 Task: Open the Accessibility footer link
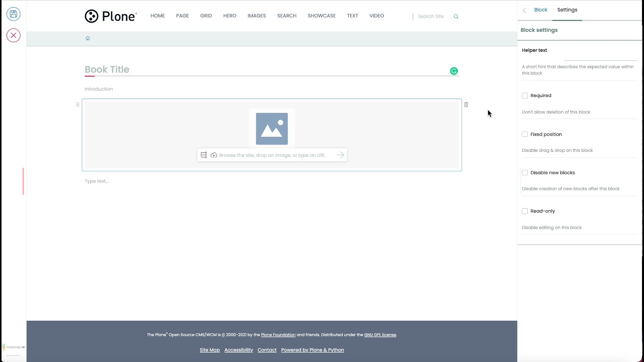tap(238, 350)
